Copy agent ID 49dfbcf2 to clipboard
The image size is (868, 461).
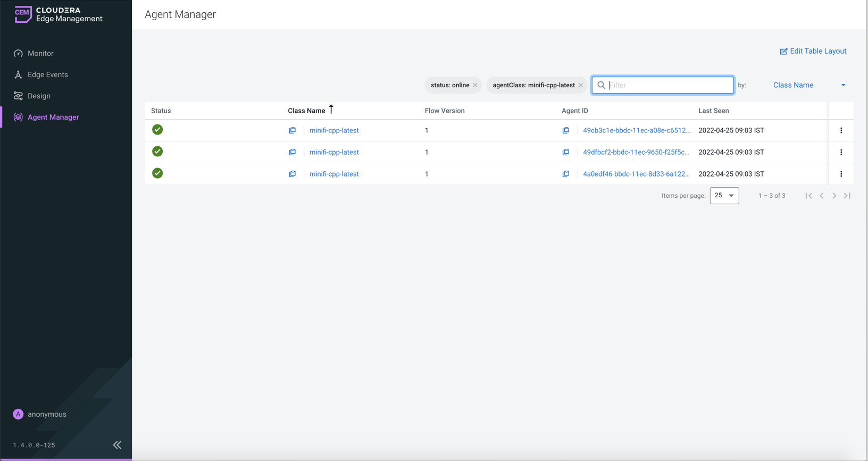(566, 152)
